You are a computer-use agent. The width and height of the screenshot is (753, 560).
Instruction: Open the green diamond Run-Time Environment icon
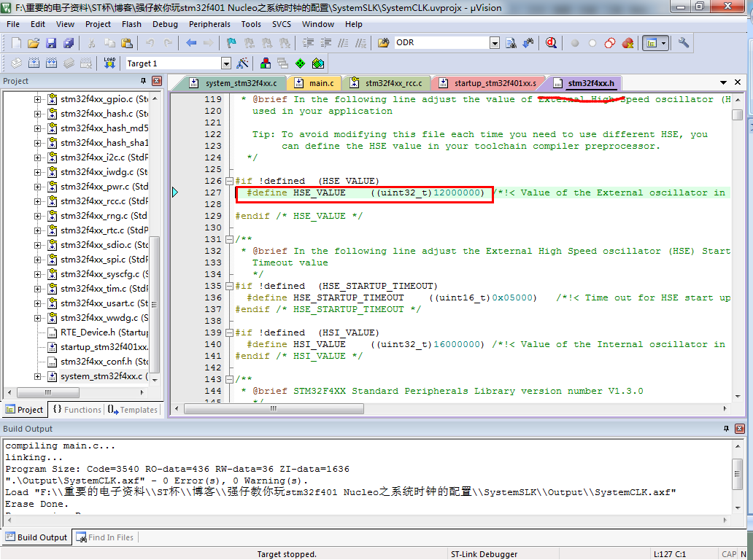[x=300, y=63]
